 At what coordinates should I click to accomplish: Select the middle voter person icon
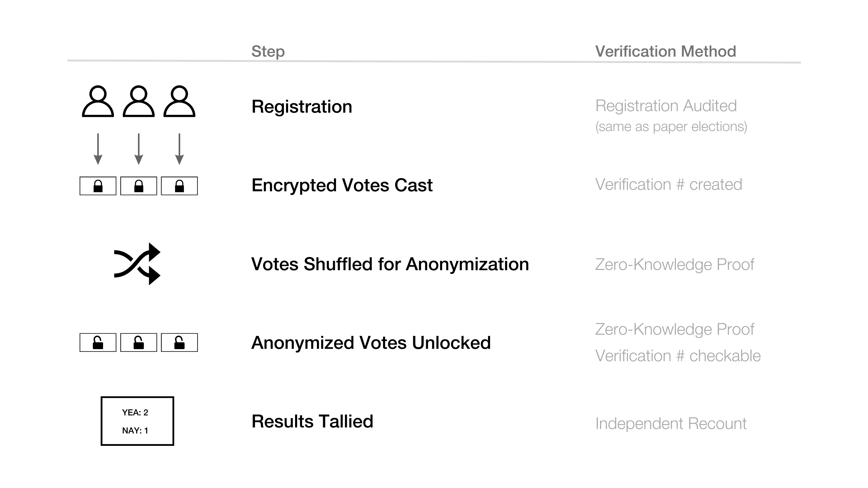click(139, 101)
